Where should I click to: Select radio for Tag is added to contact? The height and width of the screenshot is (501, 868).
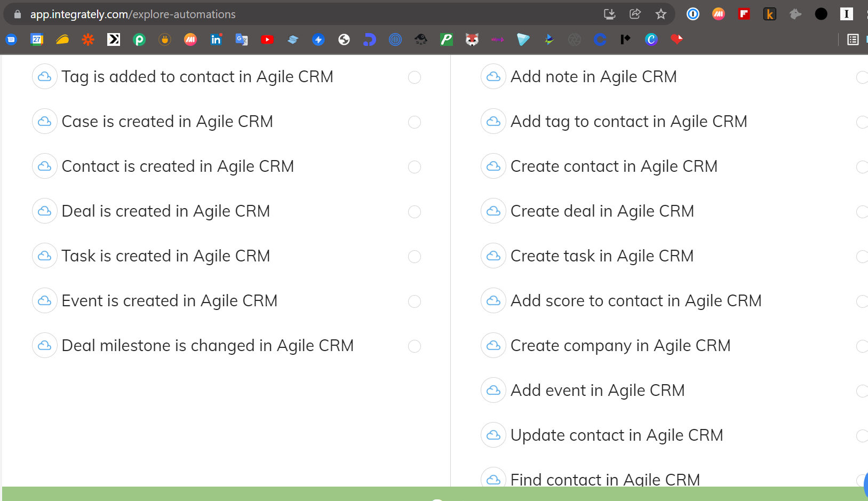415,77
